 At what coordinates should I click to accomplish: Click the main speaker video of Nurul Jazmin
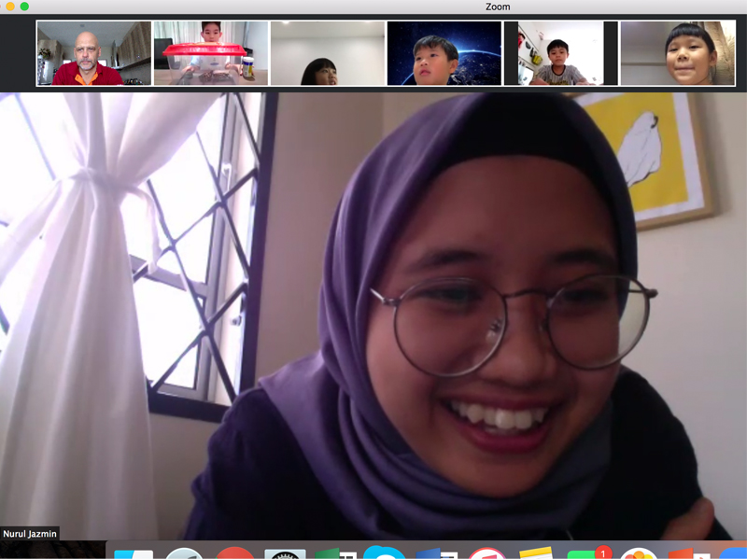pyautogui.click(x=373, y=316)
